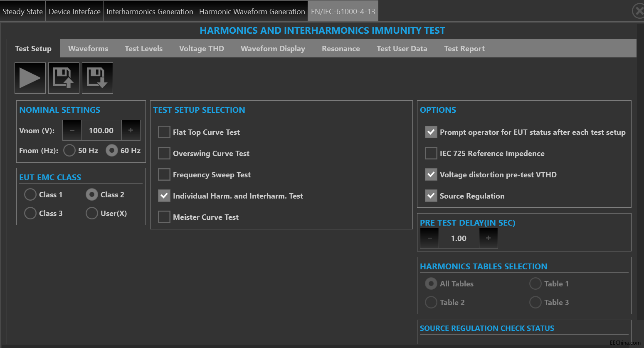Start the test with the play button

[x=30, y=78]
